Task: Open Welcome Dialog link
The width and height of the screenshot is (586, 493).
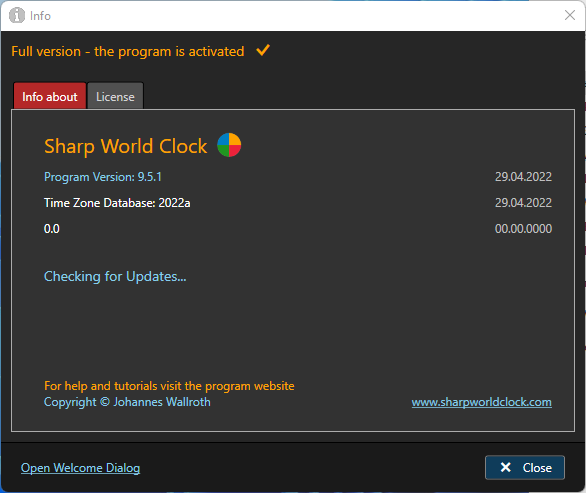Action: 80,468
